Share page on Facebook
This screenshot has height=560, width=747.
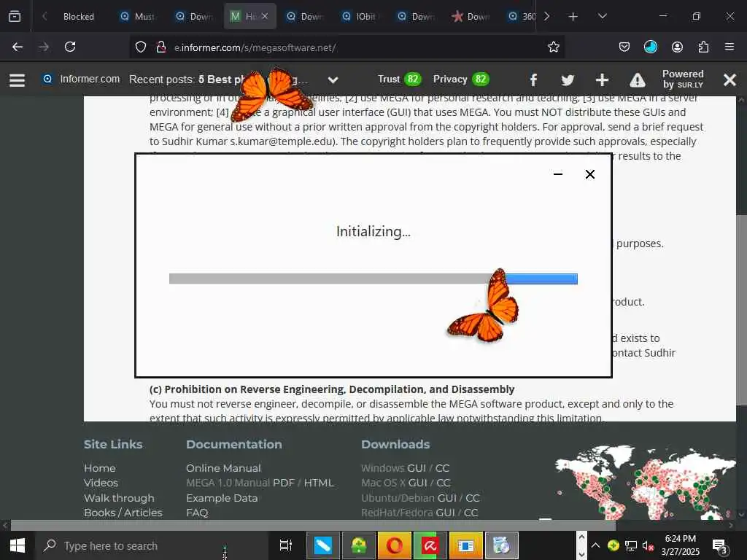coord(533,80)
